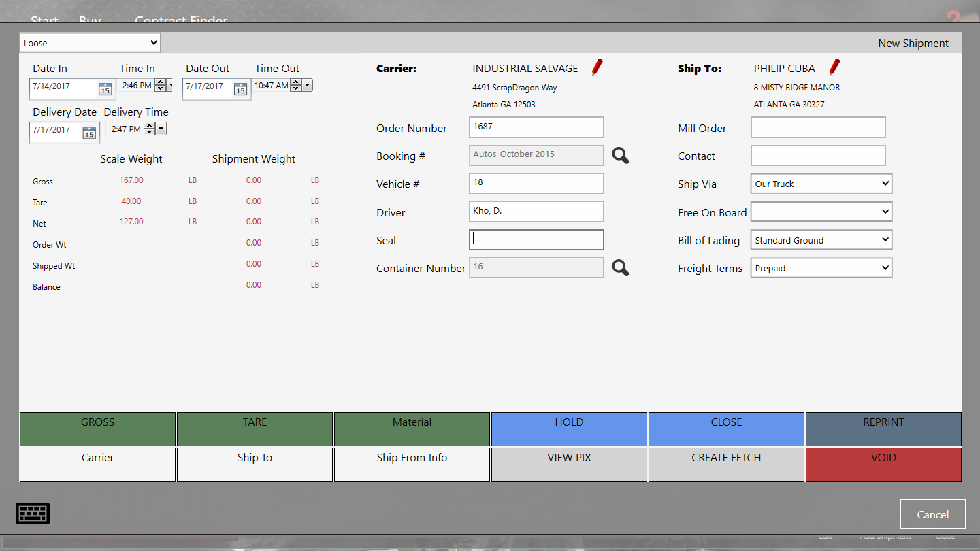Open the Date Out calendar picker

(240, 89)
